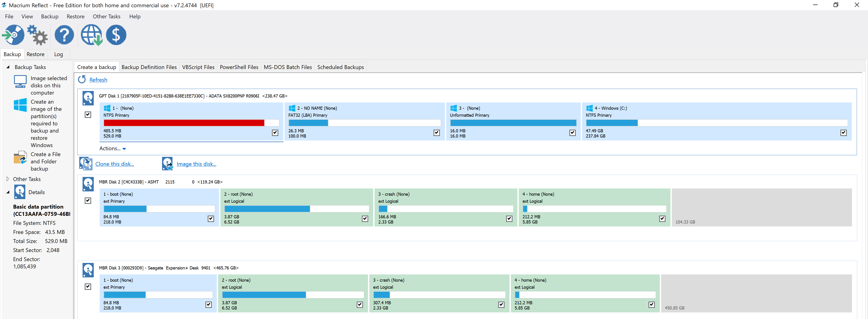Click the backup disc toolbar icon
This screenshot has width=868, height=319.
coord(14,35)
